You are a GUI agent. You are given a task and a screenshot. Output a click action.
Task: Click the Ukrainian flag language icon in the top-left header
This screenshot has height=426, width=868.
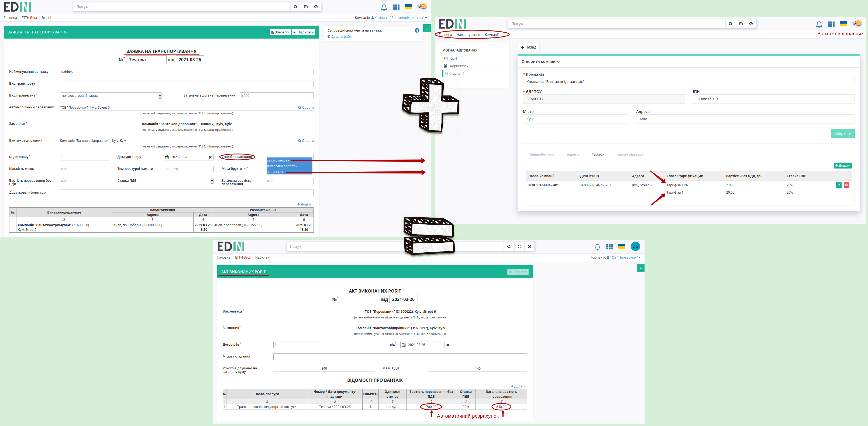(x=408, y=7)
